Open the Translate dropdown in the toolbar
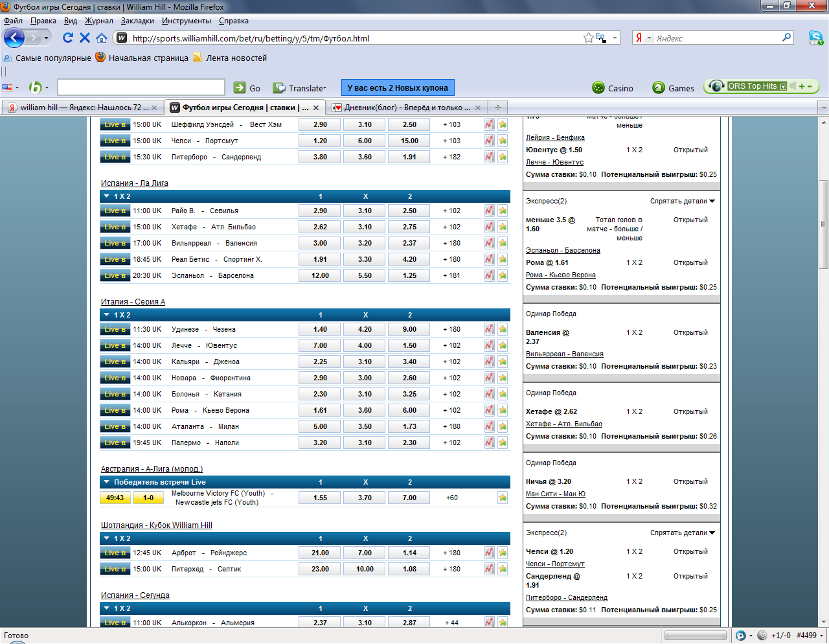829x644 pixels. 306,88
